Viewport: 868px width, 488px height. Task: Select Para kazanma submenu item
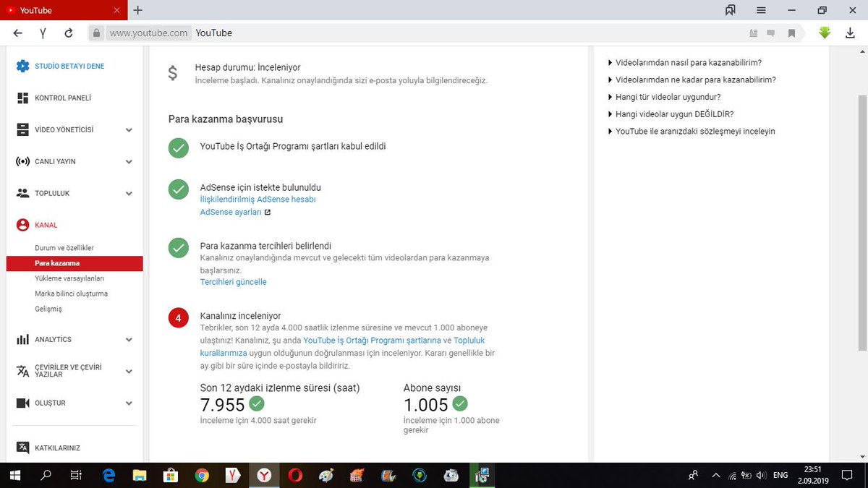(x=75, y=263)
